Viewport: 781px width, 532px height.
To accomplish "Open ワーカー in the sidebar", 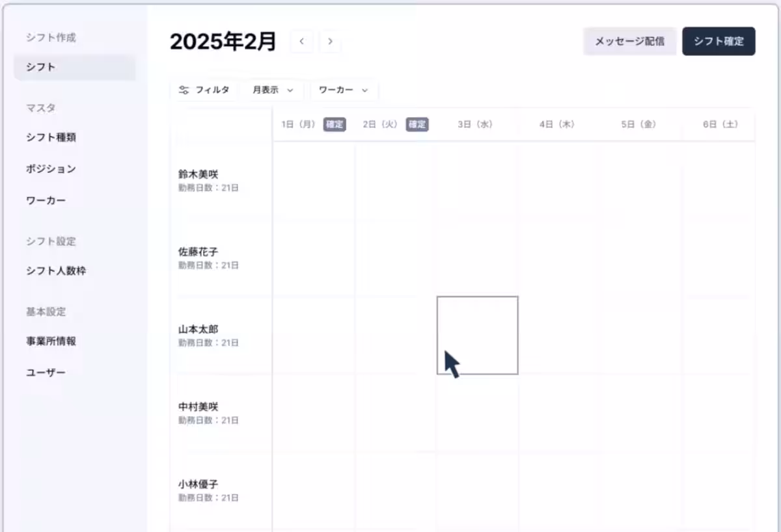I will 46,200.
